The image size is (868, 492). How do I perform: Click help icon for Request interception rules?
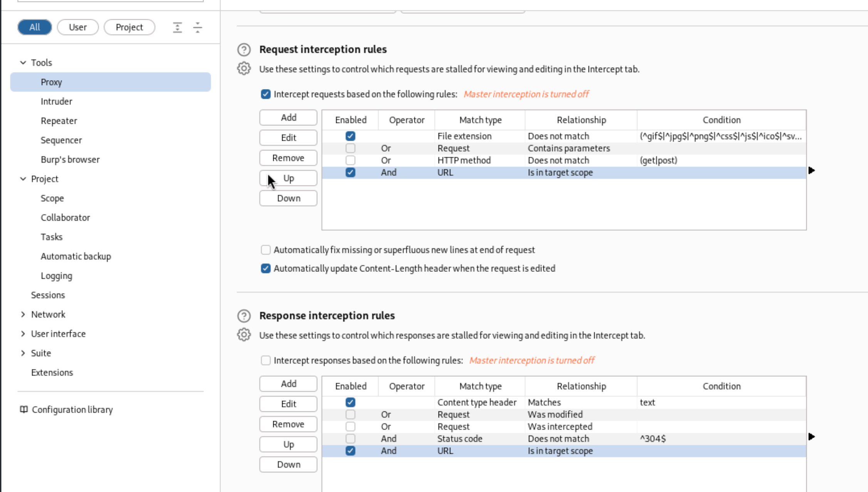[x=244, y=50]
